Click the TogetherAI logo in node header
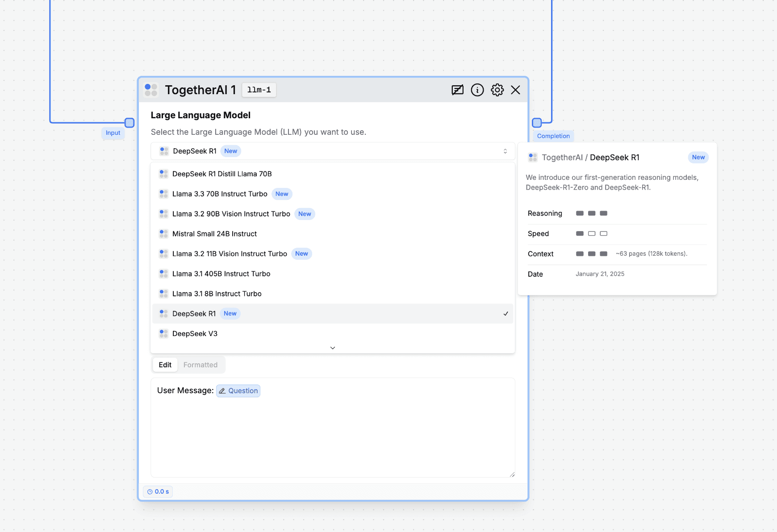 (x=151, y=90)
